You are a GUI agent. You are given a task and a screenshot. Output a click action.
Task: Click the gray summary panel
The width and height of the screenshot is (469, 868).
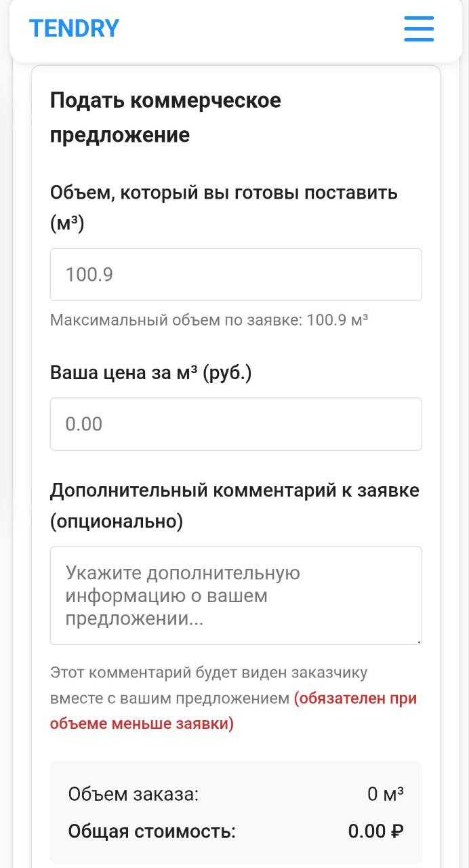(x=235, y=812)
